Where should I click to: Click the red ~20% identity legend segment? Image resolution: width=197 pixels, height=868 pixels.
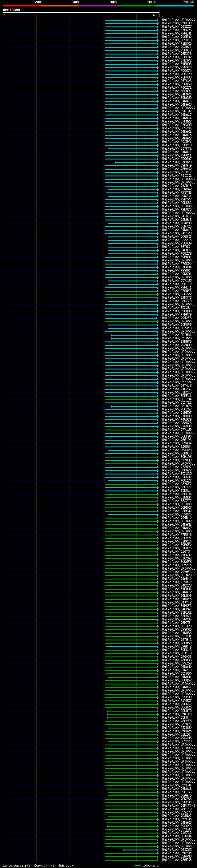click(x=22, y=6)
